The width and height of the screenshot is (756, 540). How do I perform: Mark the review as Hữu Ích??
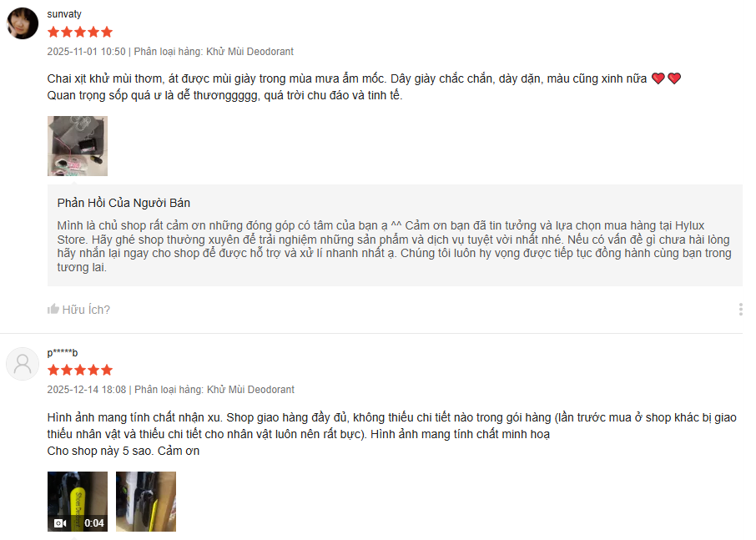click(78, 310)
